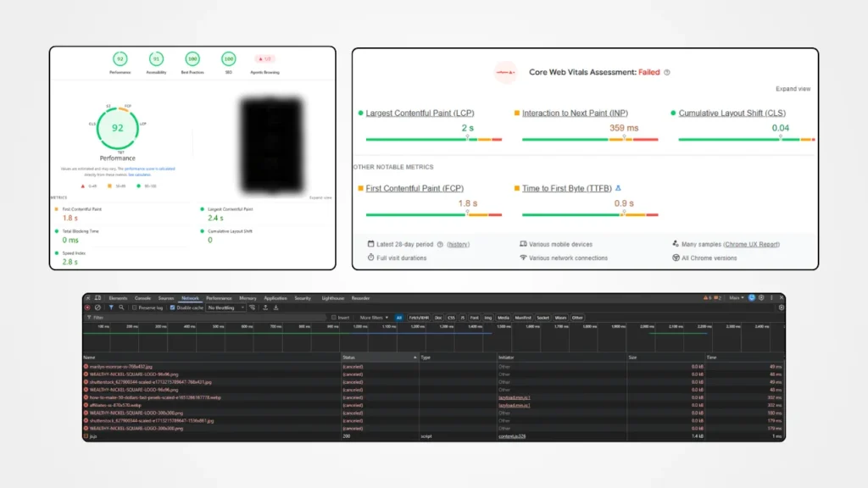Click Expand view under the blurred screenshot thumbnail
Image resolution: width=868 pixels, height=488 pixels.
click(x=320, y=197)
